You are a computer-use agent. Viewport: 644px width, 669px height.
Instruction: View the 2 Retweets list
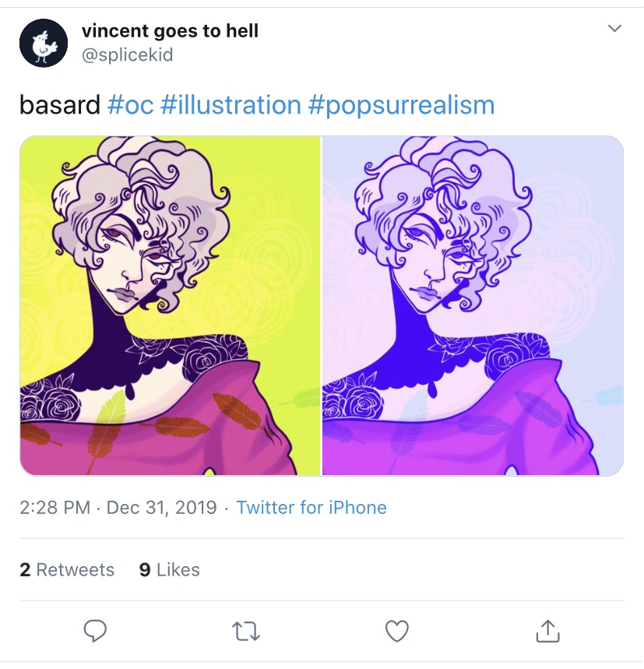(67, 569)
